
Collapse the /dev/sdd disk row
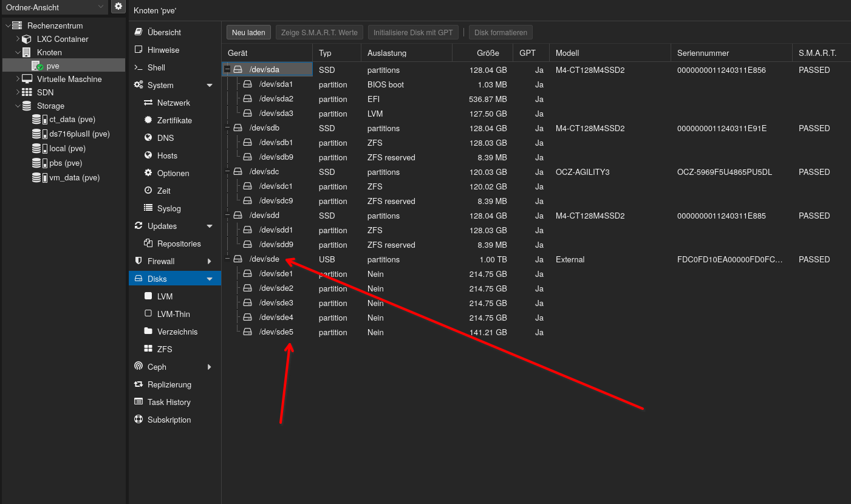[x=227, y=216]
